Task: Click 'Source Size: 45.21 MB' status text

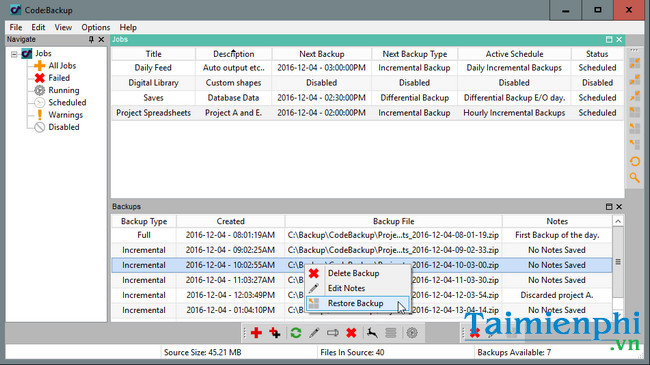Action: pyautogui.click(x=202, y=353)
